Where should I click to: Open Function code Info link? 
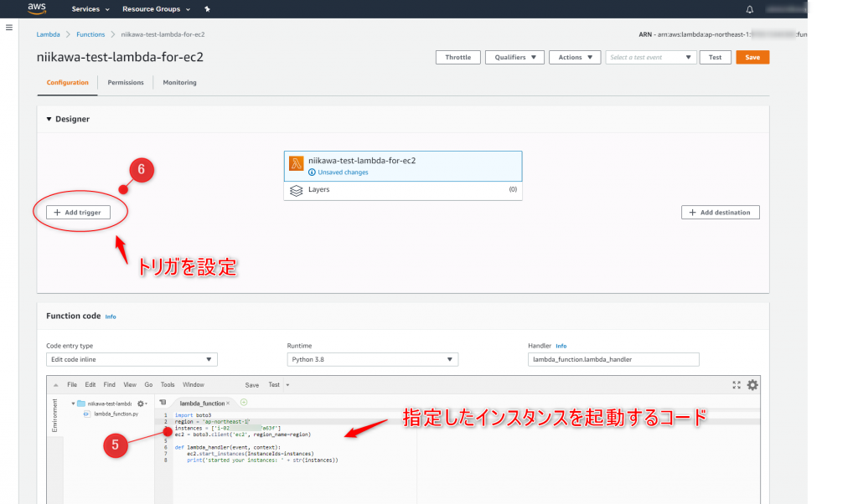pyautogui.click(x=111, y=316)
